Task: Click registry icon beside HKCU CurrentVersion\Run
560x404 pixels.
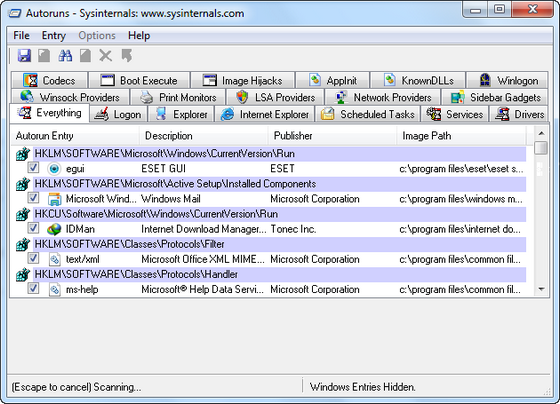Action: click(x=23, y=214)
